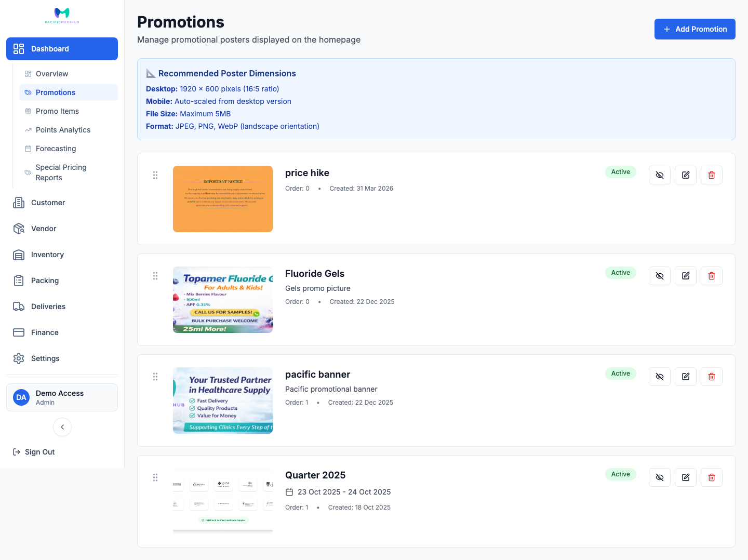Open the Settings section
The width and height of the screenshot is (748, 560).
tap(62, 358)
